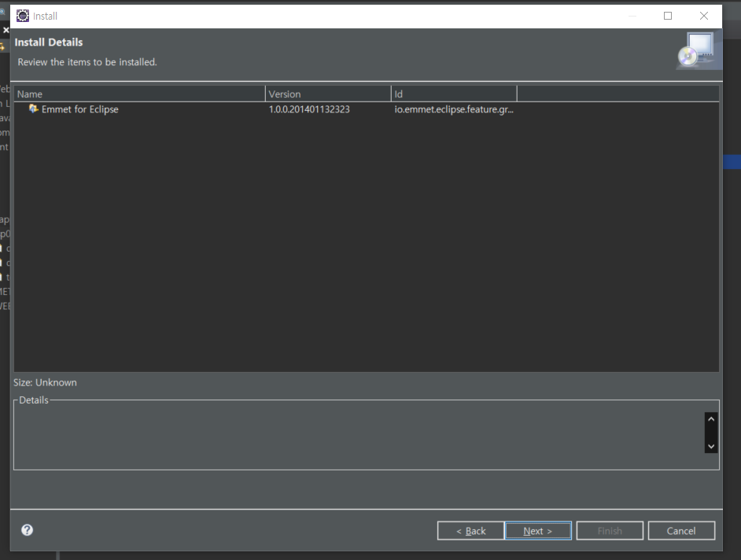Maximize the Install dialog window
Viewport: 741px width, 560px height.
(668, 16)
